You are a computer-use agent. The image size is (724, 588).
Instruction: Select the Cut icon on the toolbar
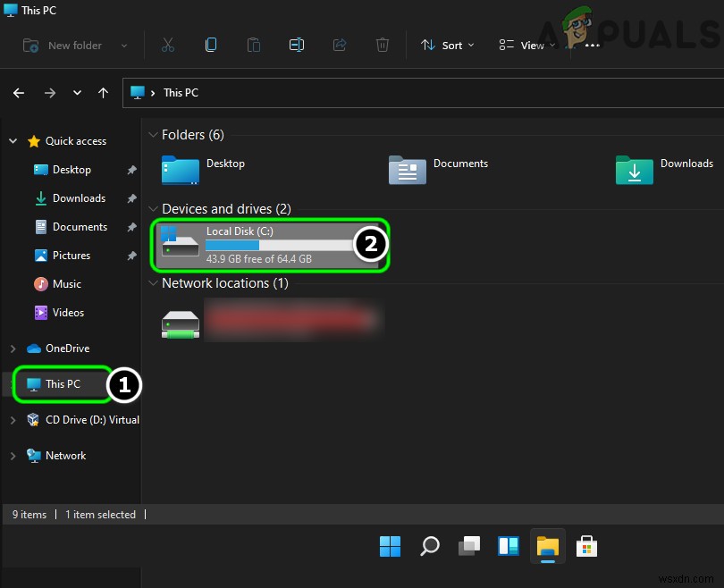[167, 45]
